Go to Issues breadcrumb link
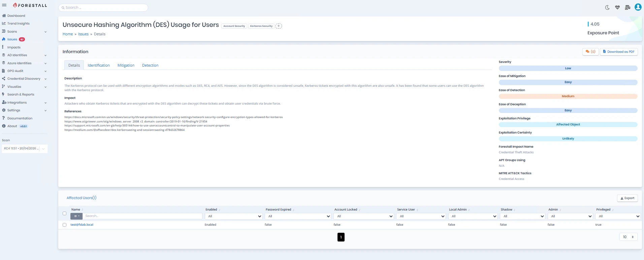Viewport: 644px width, 260px height. (x=83, y=34)
